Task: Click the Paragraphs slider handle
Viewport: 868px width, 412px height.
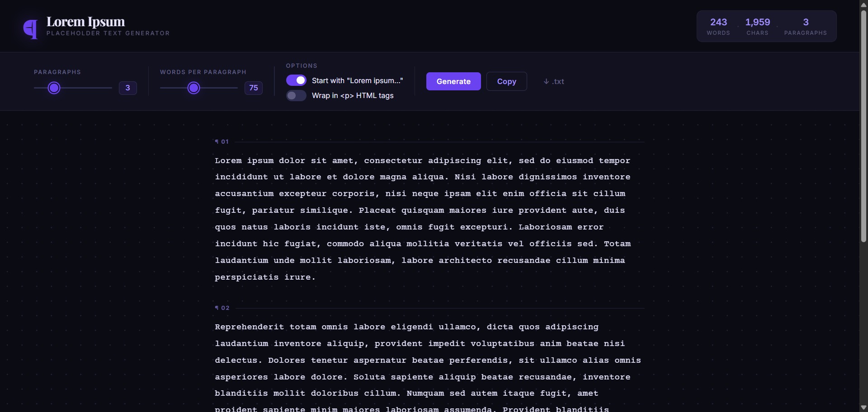Action: click(54, 88)
